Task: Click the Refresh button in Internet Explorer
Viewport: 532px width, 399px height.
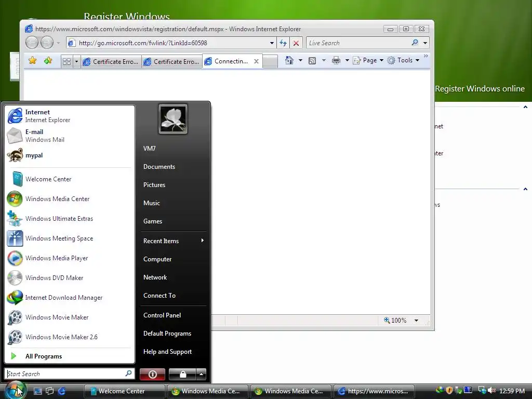Action: tap(283, 43)
